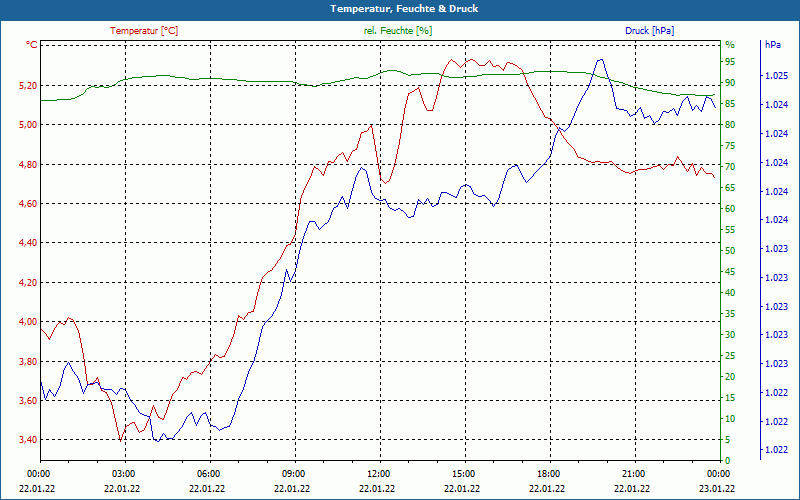This screenshot has width=800, height=500.
Task: Click the 4,40 temperature axis value
Action: click(28, 243)
